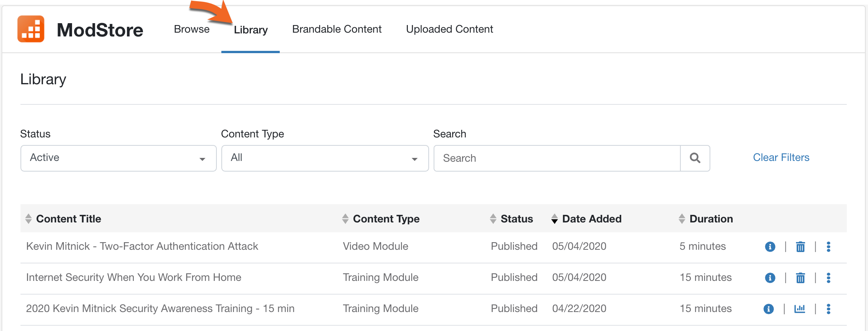Click the Clear Filters link

[781, 158]
